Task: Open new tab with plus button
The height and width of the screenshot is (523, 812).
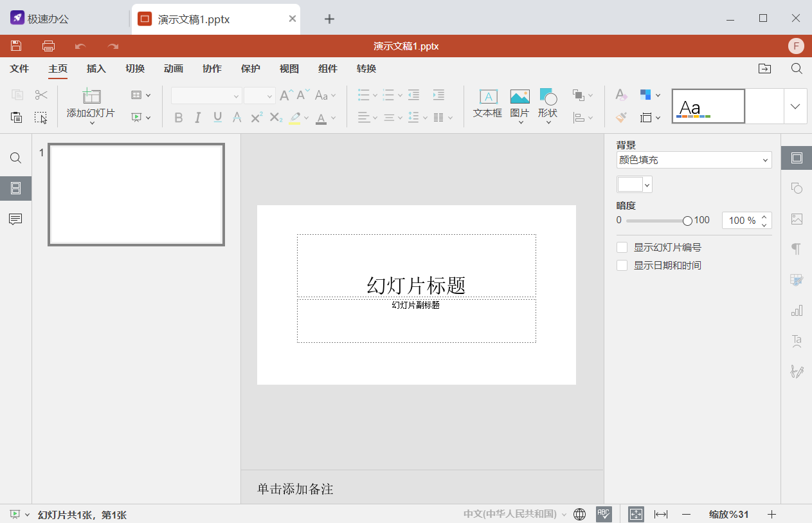Action: point(329,19)
